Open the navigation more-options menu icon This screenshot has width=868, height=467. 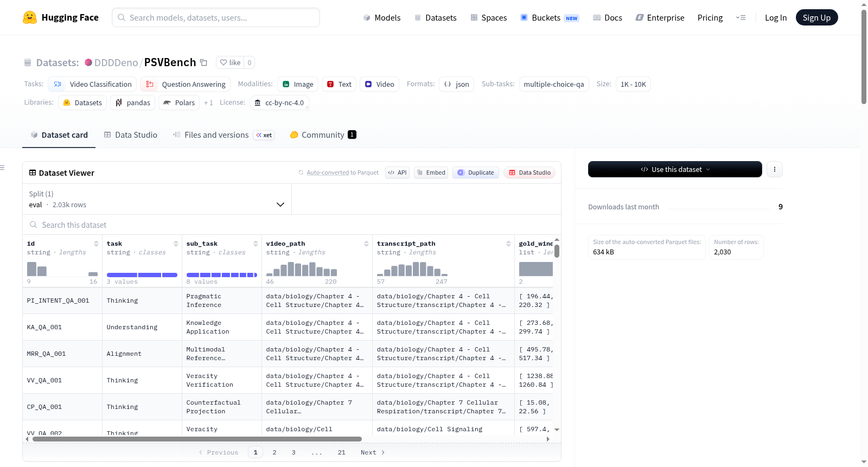point(741,17)
